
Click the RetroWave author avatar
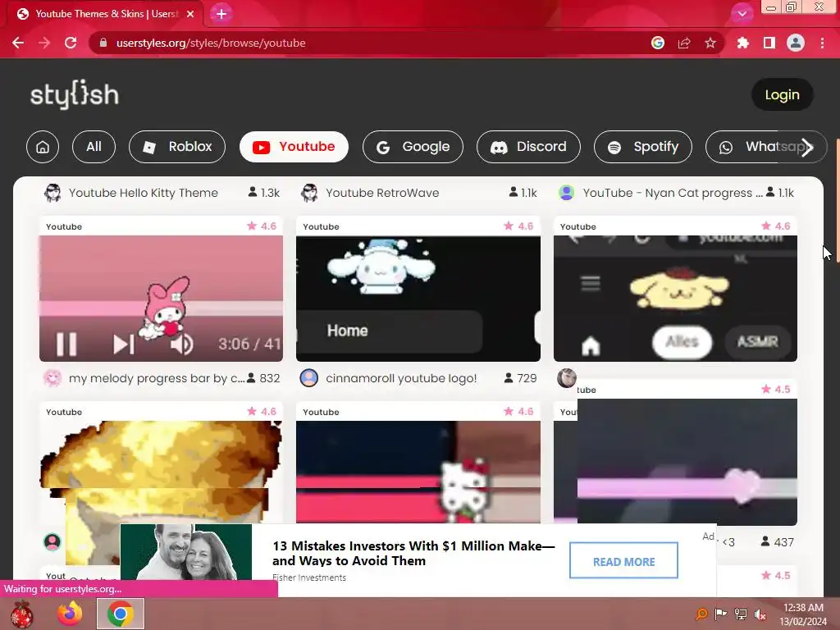coord(309,193)
